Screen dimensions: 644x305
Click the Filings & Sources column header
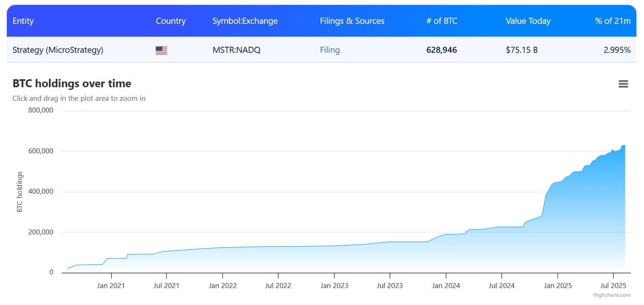352,21
